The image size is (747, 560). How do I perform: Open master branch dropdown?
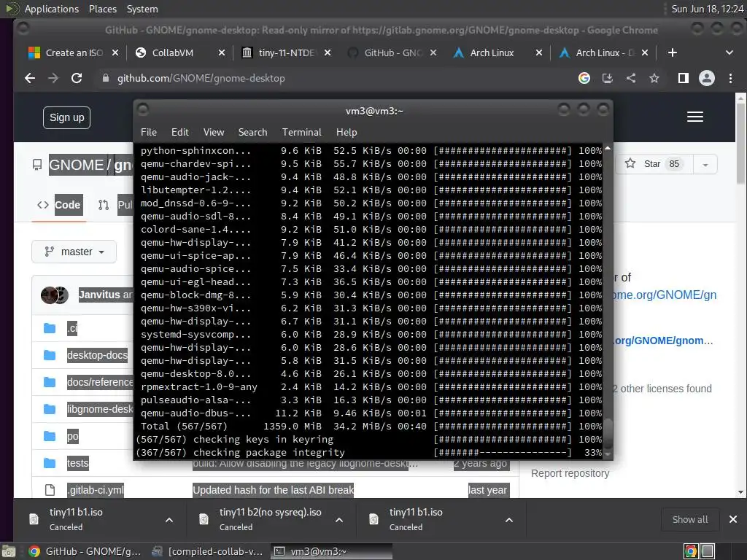coord(74,252)
